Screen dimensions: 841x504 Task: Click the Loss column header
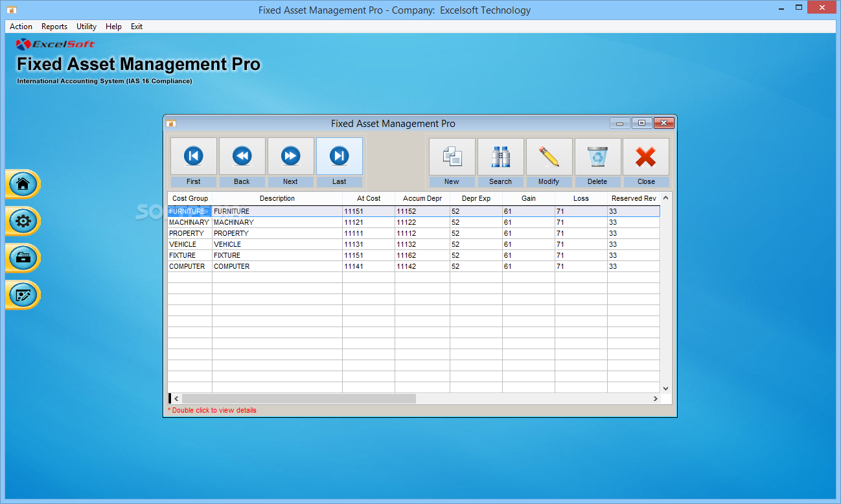[581, 198]
